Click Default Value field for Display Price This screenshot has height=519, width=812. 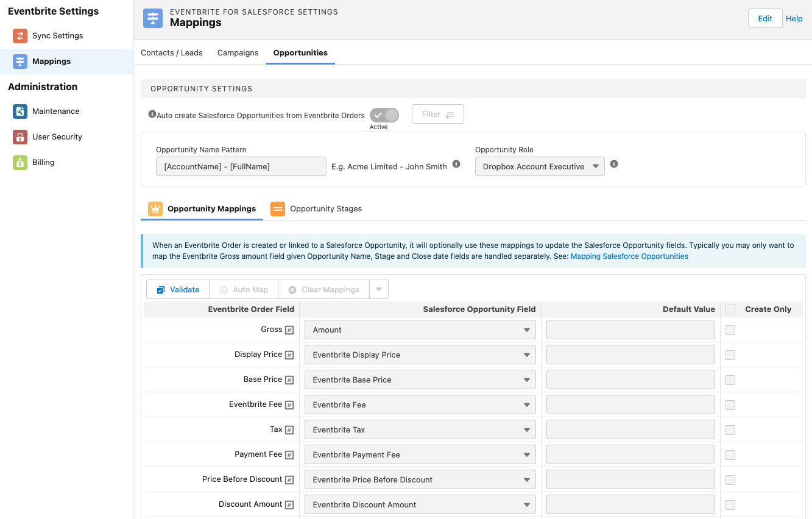pyautogui.click(x=630, y=355)
